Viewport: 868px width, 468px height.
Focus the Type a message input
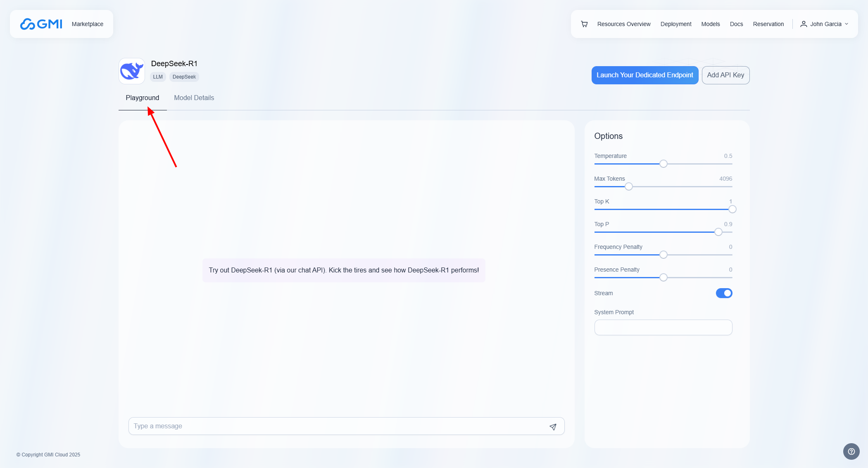click(346, 426)
